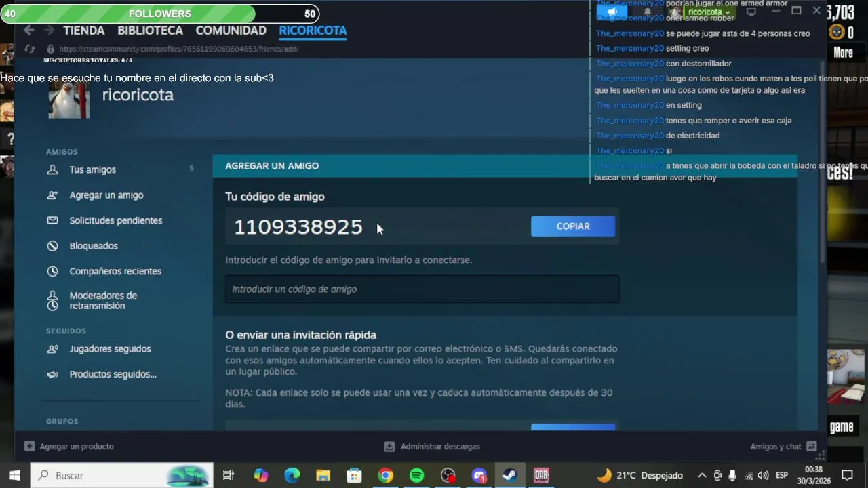
Task: Change ESP keyboard language
Action: coord(781,476)
